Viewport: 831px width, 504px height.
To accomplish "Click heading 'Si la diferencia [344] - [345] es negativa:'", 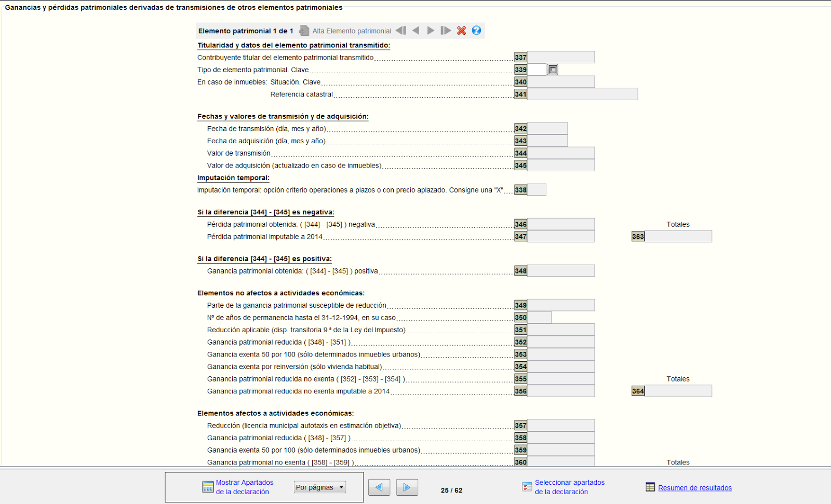I will (266, 212).
